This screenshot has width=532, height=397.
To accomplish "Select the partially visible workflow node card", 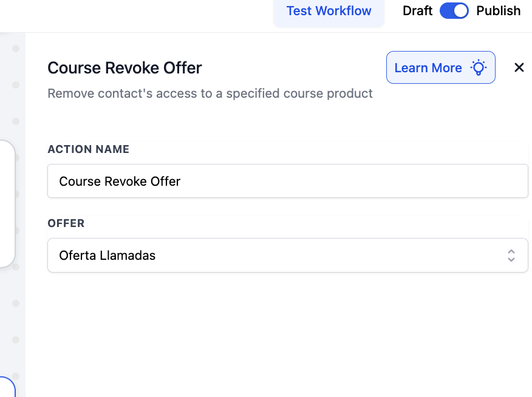I will (7, 203).
